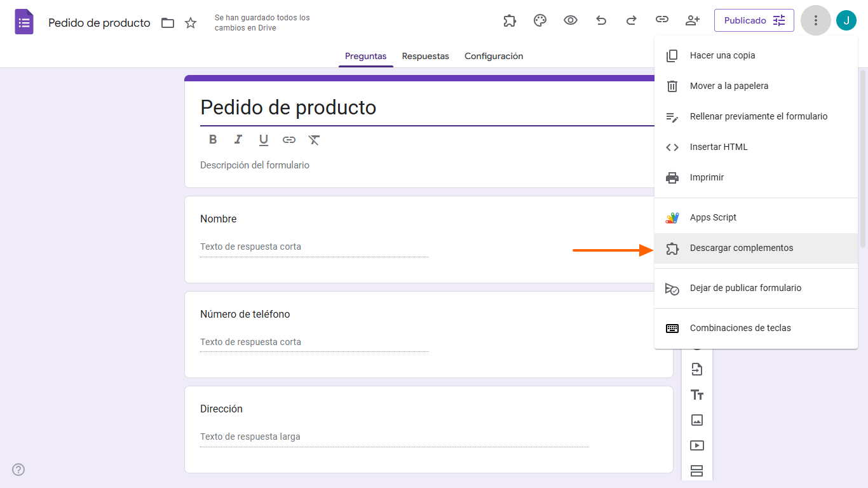868x488 pixels.
Task: Open the theme customization palette icon
Action: (x=539, y=20)
